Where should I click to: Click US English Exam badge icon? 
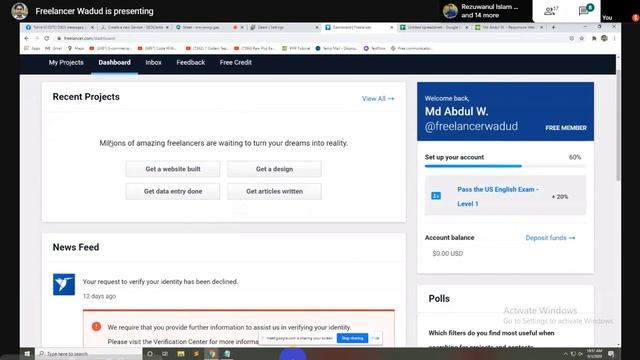tap(436, 196)
